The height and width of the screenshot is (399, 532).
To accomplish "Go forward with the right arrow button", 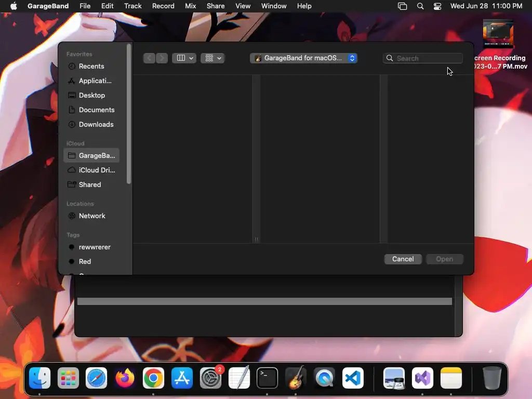I will pyautogui.click(x=162, y=58).
